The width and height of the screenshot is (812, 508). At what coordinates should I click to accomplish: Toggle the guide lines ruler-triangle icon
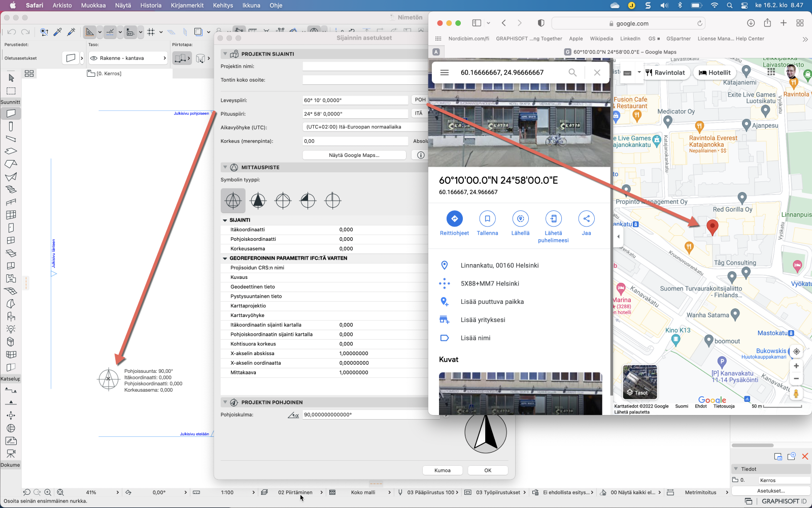tap(90, 32)
